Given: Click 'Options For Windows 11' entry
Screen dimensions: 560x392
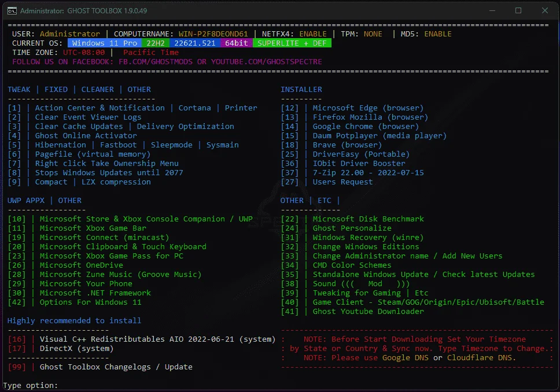Looking at the screenshot, I should pos(91,302).
